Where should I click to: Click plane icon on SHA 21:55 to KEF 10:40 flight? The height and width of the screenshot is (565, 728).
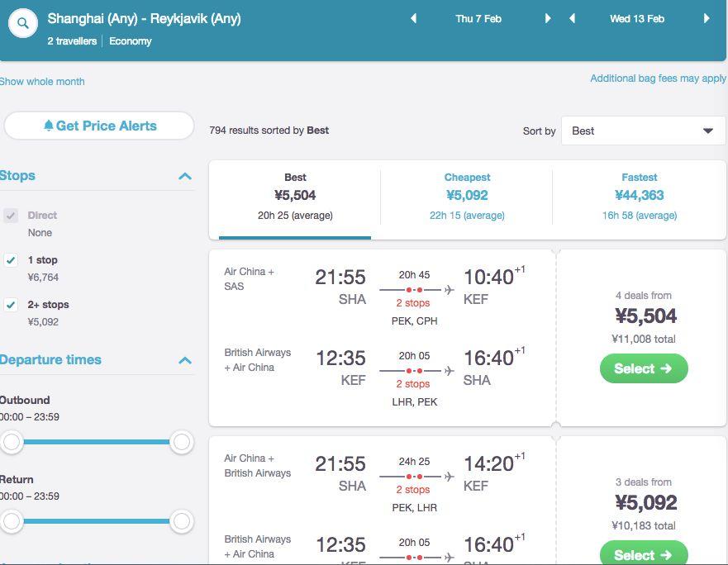[x=449, y=290]
